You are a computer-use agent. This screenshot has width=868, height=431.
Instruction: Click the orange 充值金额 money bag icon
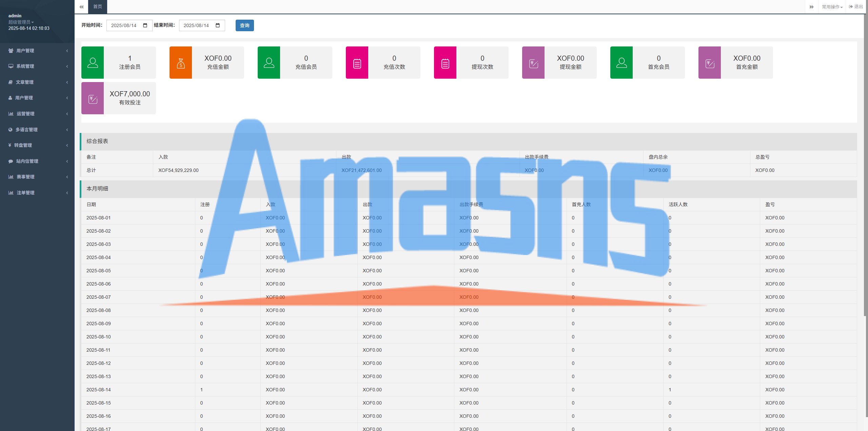[x=181, y=63]
